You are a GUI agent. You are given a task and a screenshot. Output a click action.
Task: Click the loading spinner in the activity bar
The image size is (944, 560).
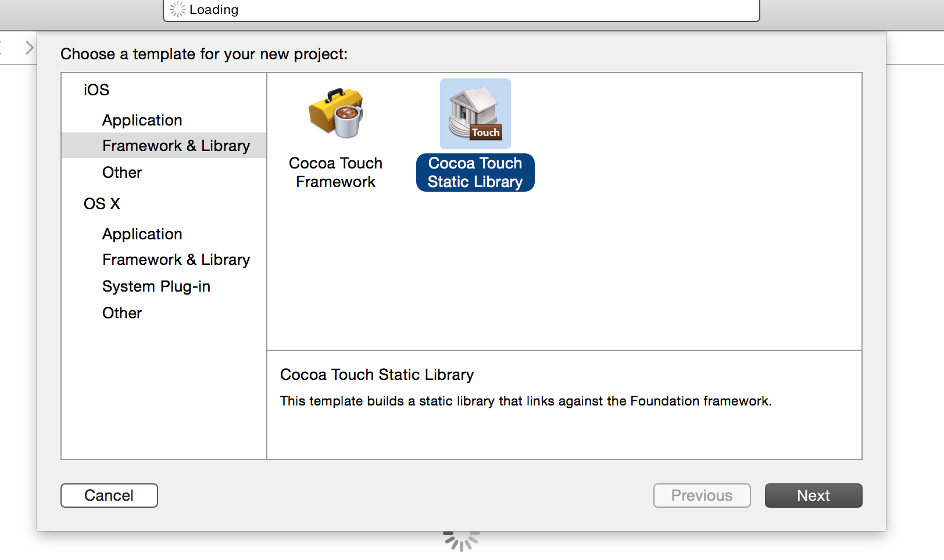point(177,10)
